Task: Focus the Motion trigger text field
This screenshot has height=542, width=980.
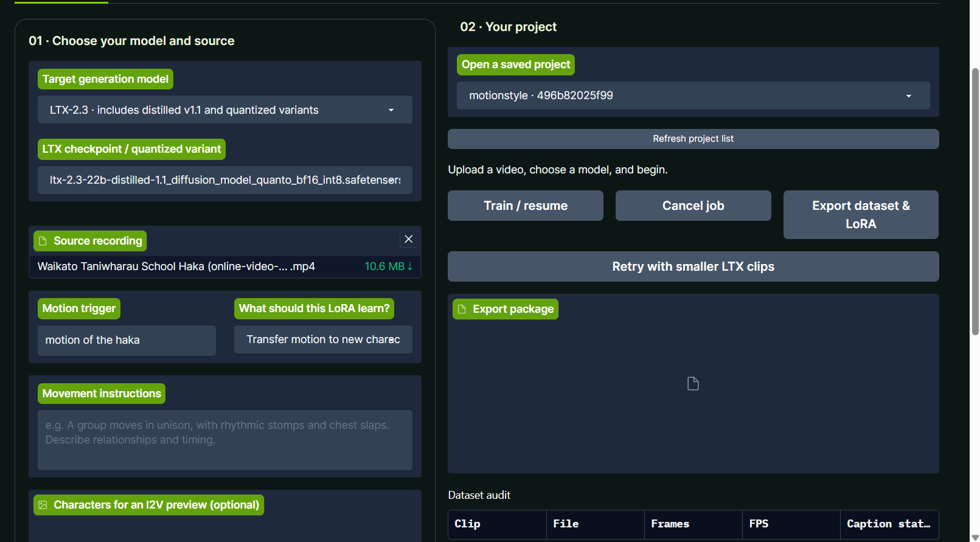Action: [x=127, y=340]
